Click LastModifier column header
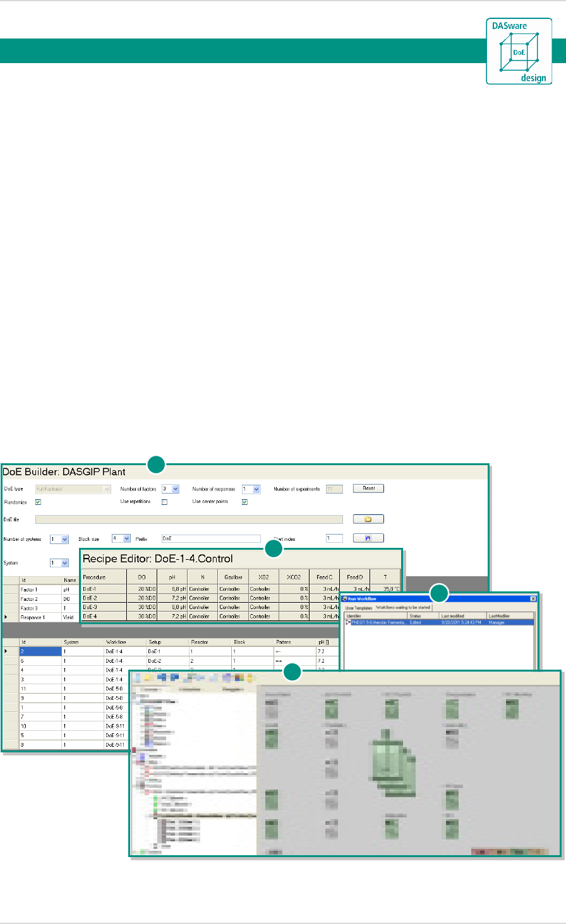Image resolution: width=566 pixels, height=924 pixels. click(510, 615)
